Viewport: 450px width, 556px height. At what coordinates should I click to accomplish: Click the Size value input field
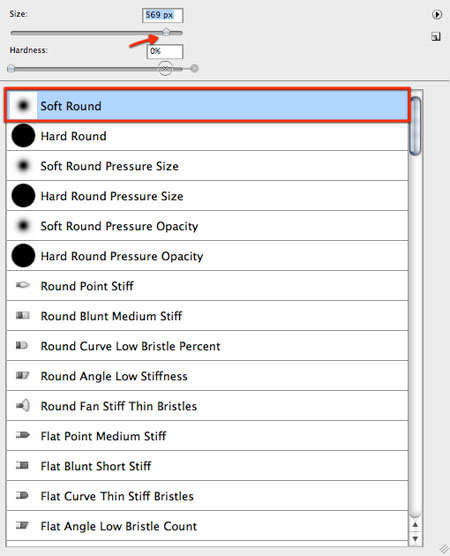click(163, 15)
